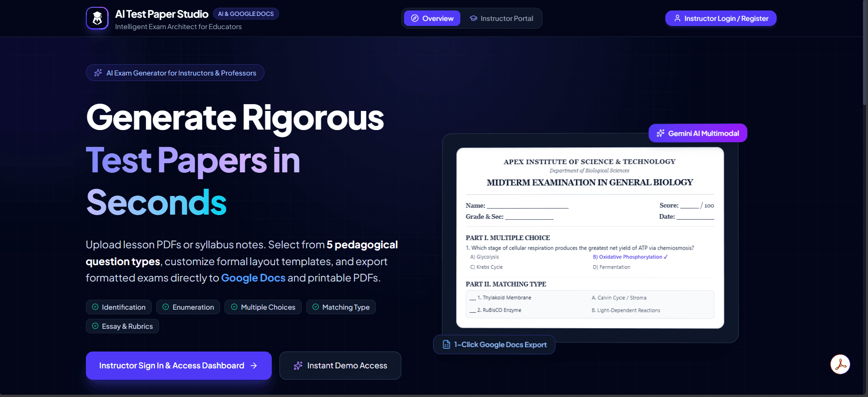Image resolution: width=868 pixels, height=397 pixels.
Task: Click the Multiple Choices label text
Action: pos(268,307)
